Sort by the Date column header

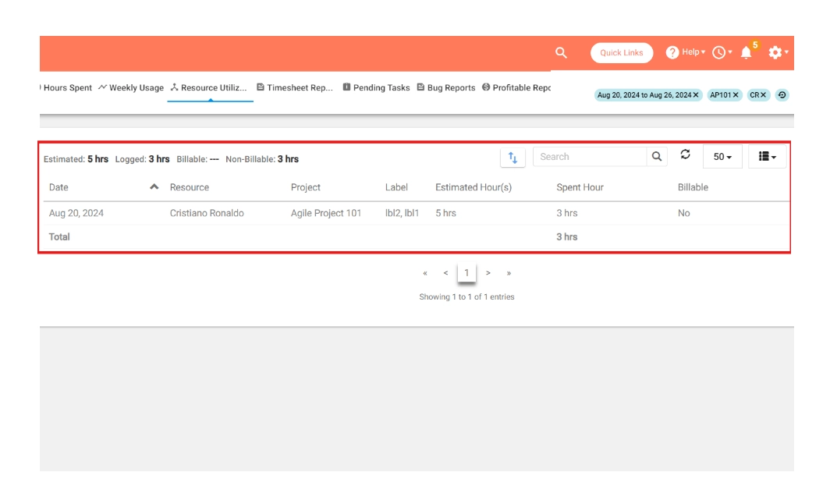[x=59, y=187]
